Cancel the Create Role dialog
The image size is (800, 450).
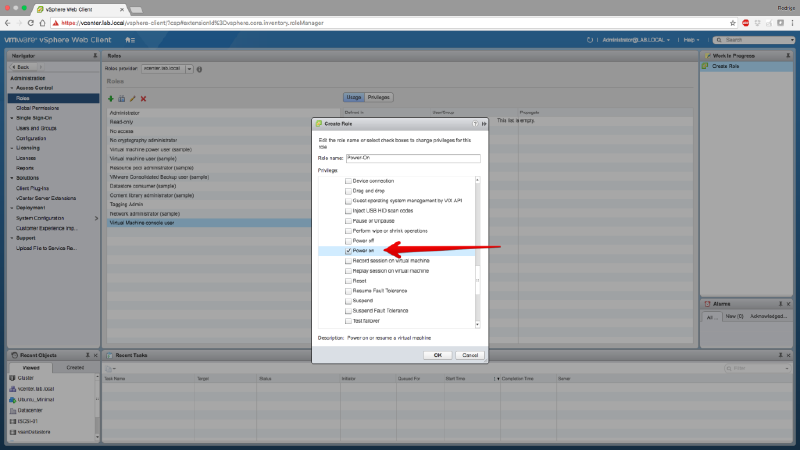(468, 355)
